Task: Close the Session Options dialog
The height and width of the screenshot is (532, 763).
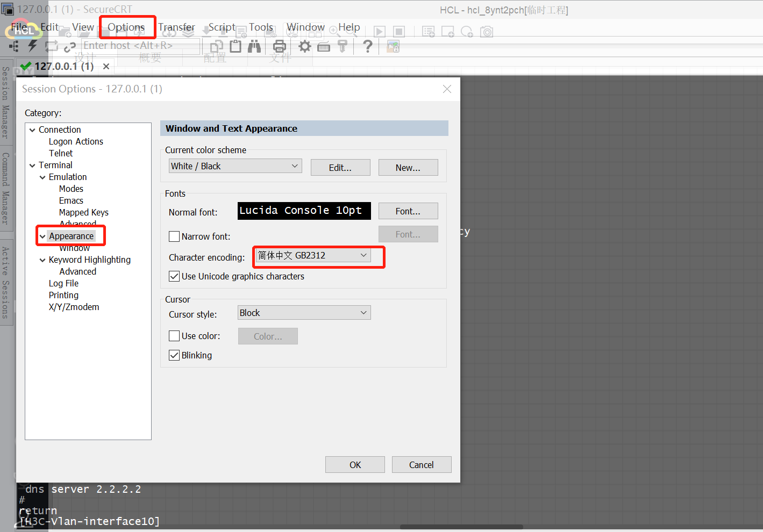Action: [x=447, y=89]
